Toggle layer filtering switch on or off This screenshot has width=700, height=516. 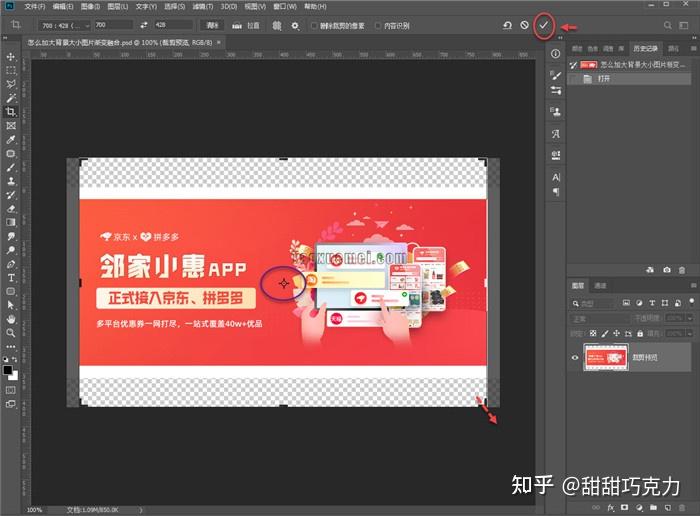point(692,302)
